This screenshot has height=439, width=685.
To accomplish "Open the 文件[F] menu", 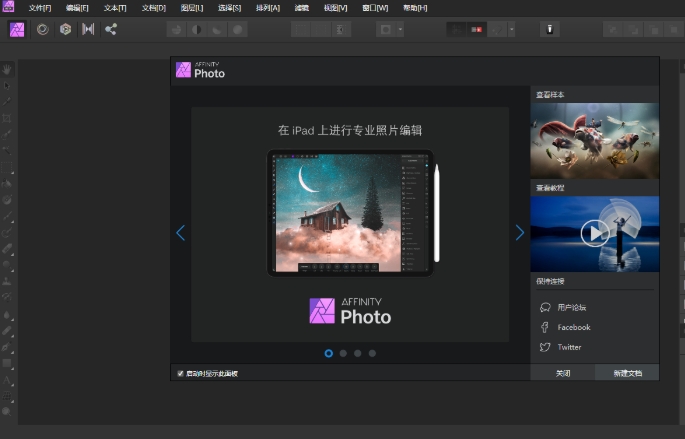I will [x=40, y=8].
